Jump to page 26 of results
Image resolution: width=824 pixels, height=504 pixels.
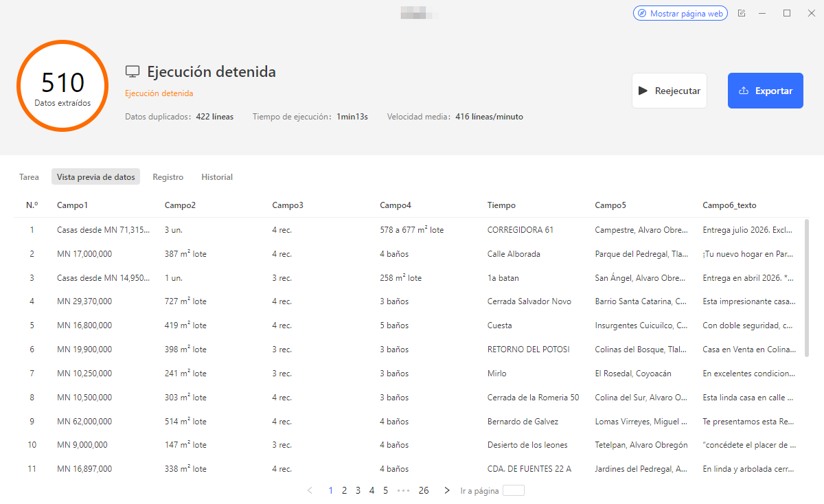[x=424, y=490]
